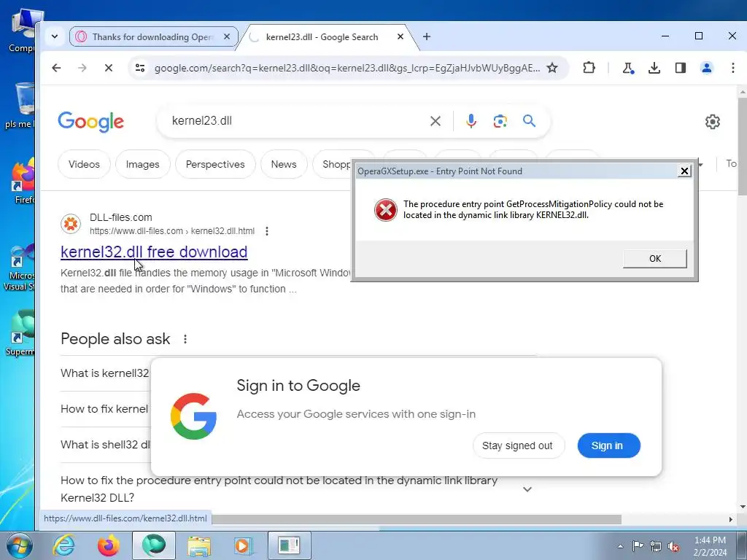
Task: Open the 'kernel32.dll free download' link
Action: tap(154, 252)
